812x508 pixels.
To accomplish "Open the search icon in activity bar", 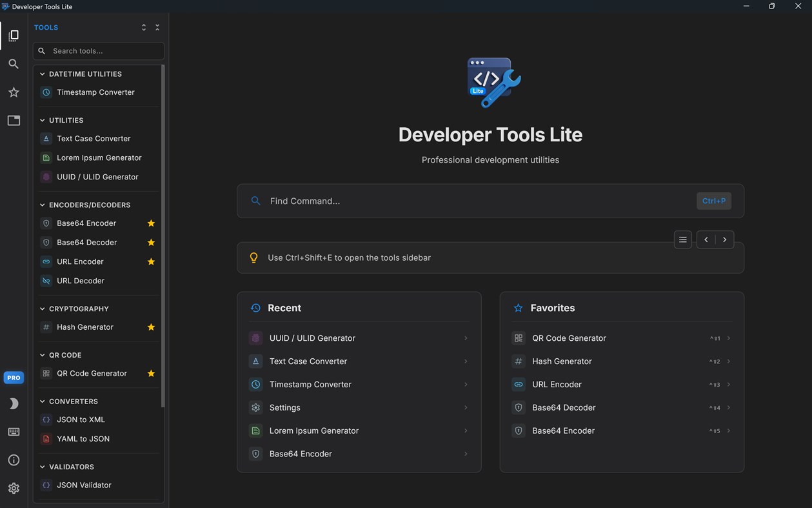I will [14, 64].
